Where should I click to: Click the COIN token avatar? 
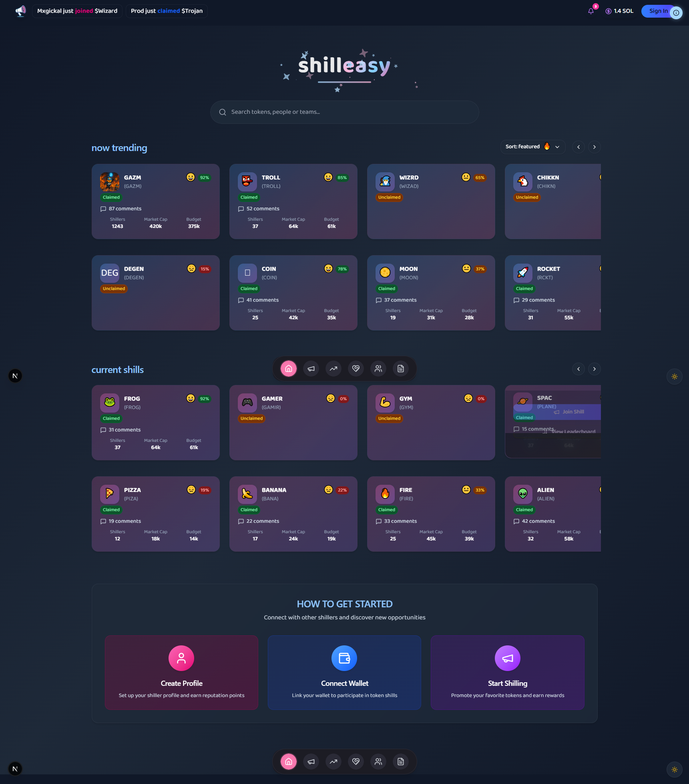247,273
